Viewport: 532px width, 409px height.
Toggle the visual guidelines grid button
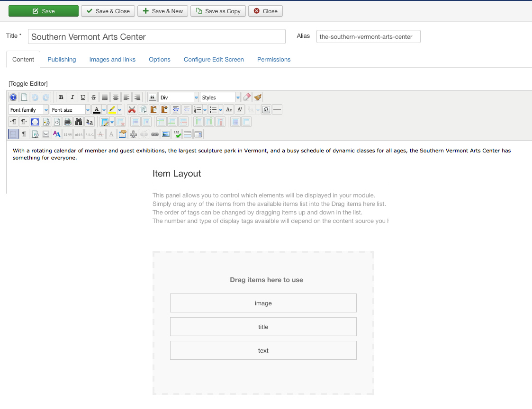click(x=13, y=134)
